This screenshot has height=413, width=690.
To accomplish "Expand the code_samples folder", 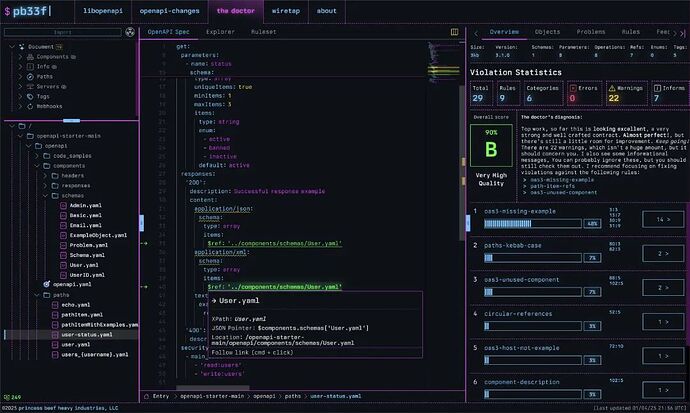I will pos(38,156).
